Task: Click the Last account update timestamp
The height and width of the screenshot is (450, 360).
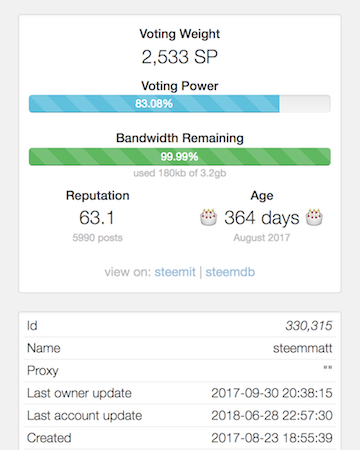Action: (x=272, y=416)
